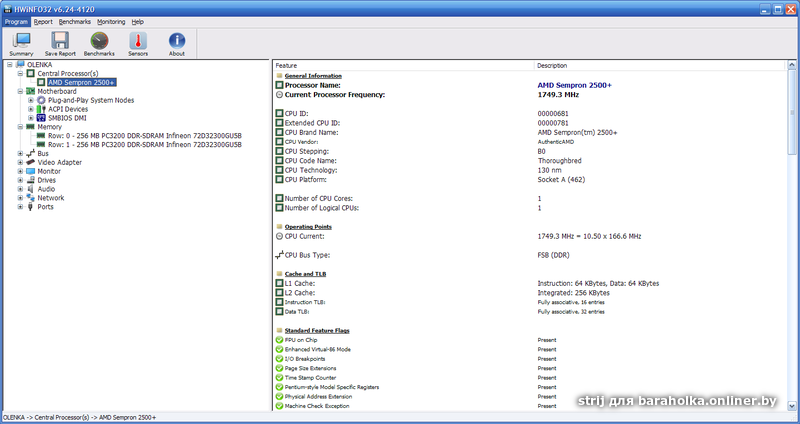Expand the Drives node
The width and height of the screenshot is (800, 424).
[x=20, y=180]
